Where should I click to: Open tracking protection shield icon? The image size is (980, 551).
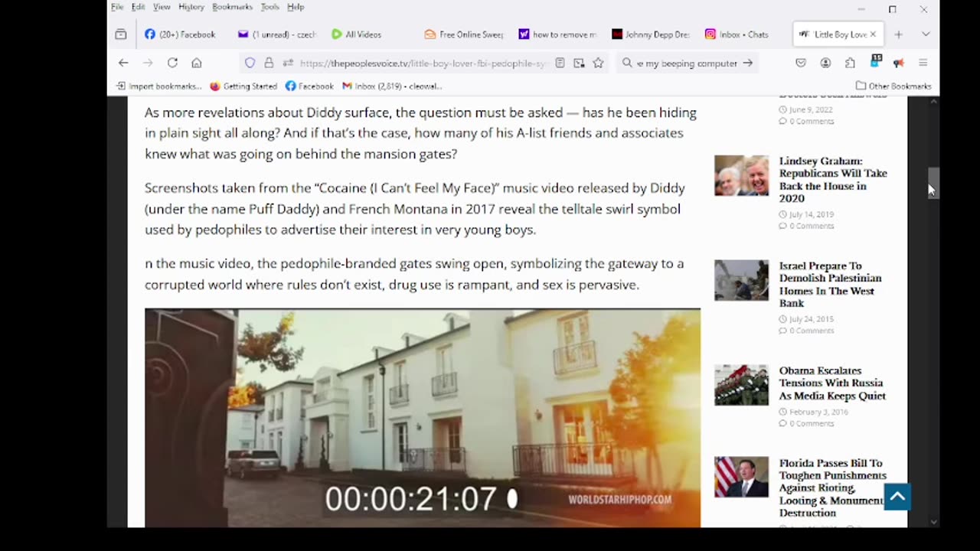pyautogui.click(x=250, y=63)
